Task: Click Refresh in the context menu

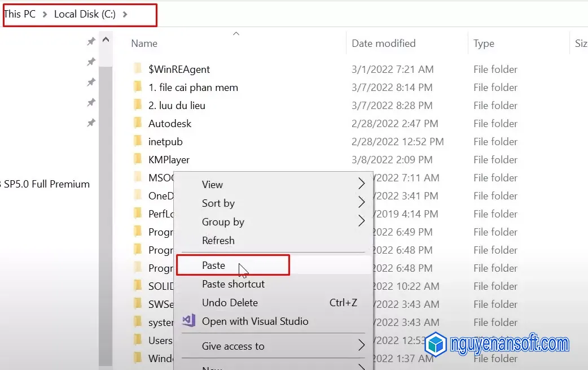Action: tap(218, 240)
